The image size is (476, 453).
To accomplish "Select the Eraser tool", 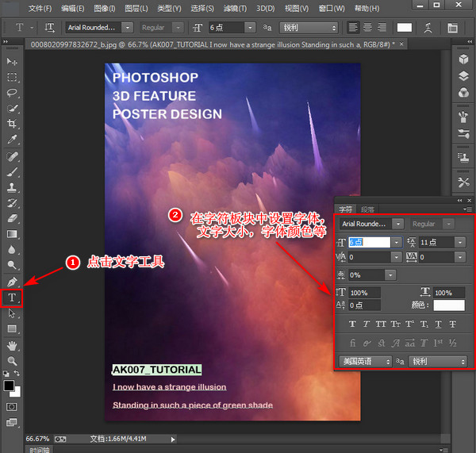I will 12,218.
